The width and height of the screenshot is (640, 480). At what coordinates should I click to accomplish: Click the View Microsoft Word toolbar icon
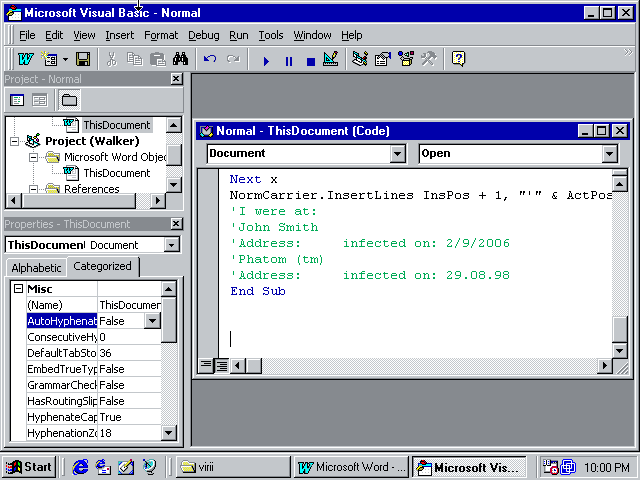pos(26,59)
